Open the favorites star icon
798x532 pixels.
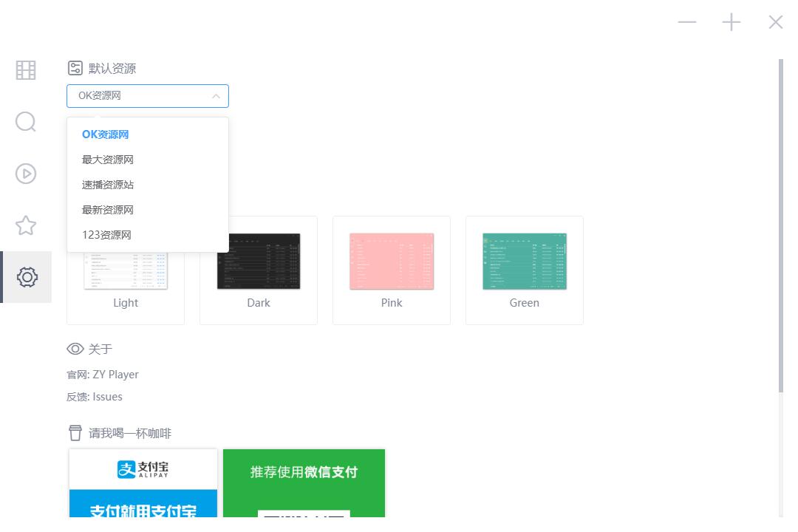coord(26,225)
